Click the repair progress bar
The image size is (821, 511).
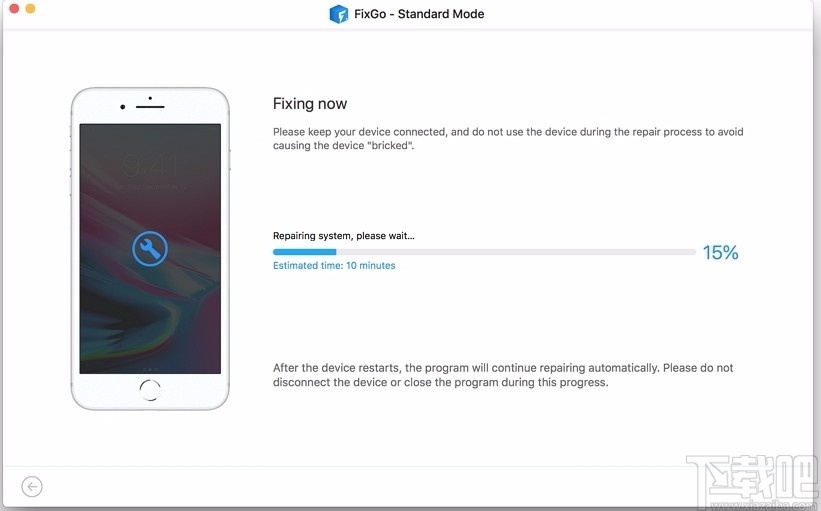pos(484,252)
